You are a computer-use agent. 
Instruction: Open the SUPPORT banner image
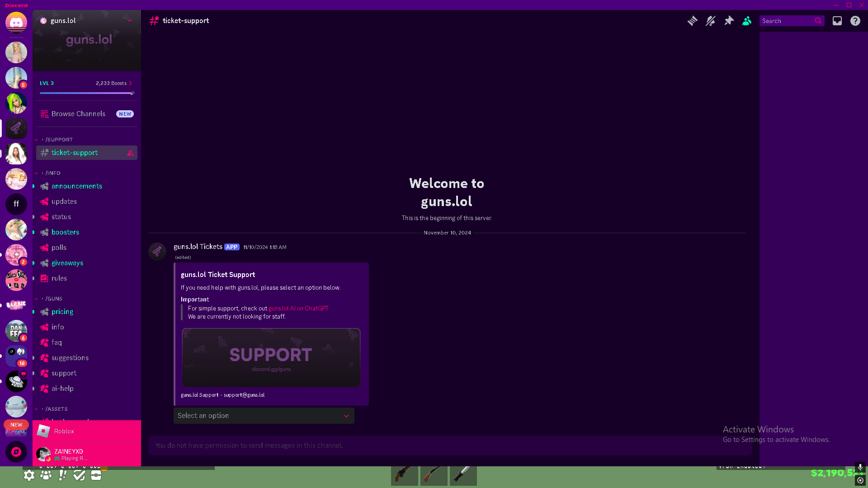pos(271,357)
